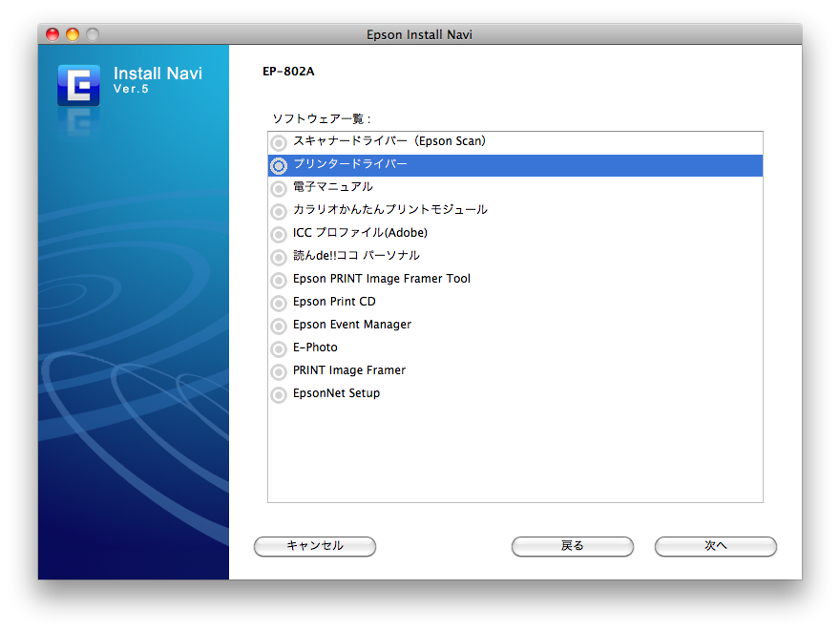Proceed with the 次へ button
The width and height of the screenshot is (840, 632).
715,546
